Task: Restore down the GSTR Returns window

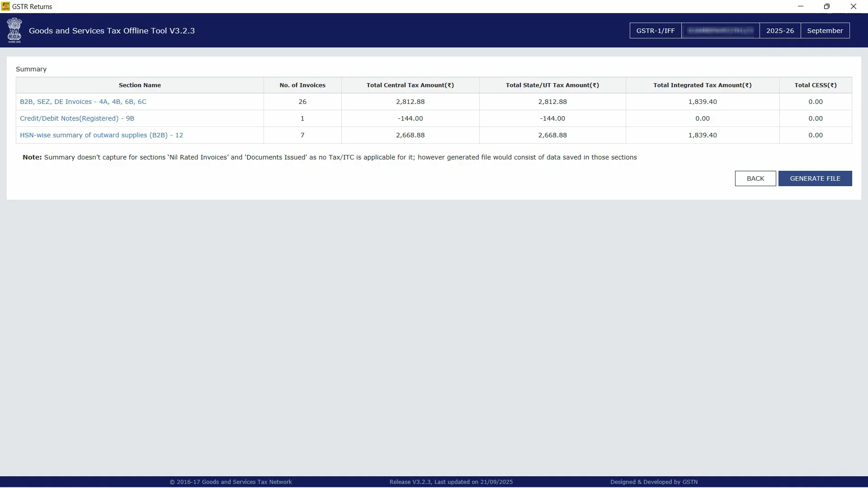Action: (x=826, y=6)
